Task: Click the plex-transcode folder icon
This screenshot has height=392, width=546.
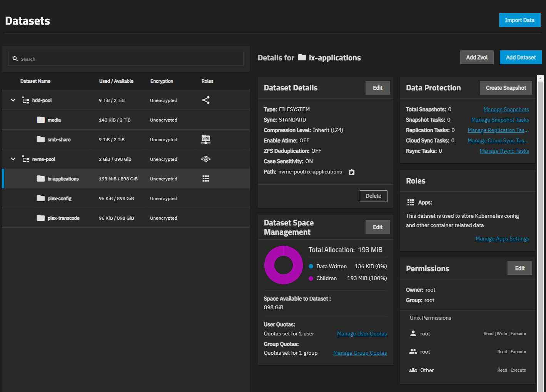Action: click(x=41, y=218)
